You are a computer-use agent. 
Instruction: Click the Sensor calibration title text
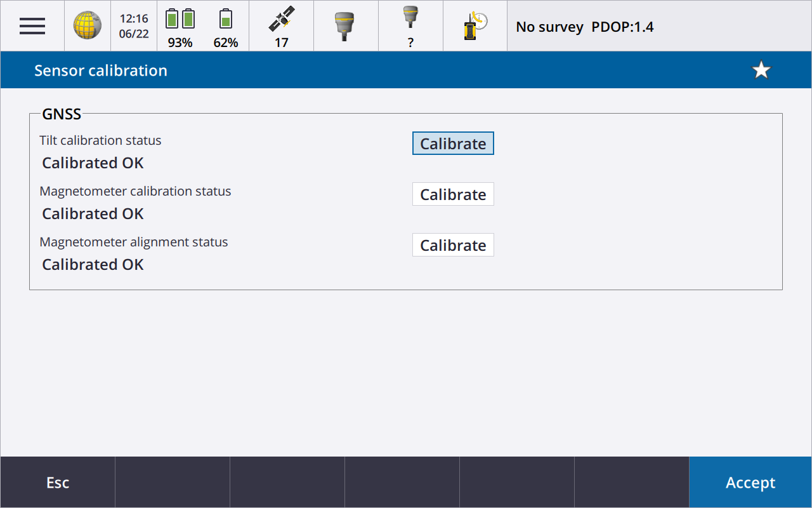[x=101, y=70]
